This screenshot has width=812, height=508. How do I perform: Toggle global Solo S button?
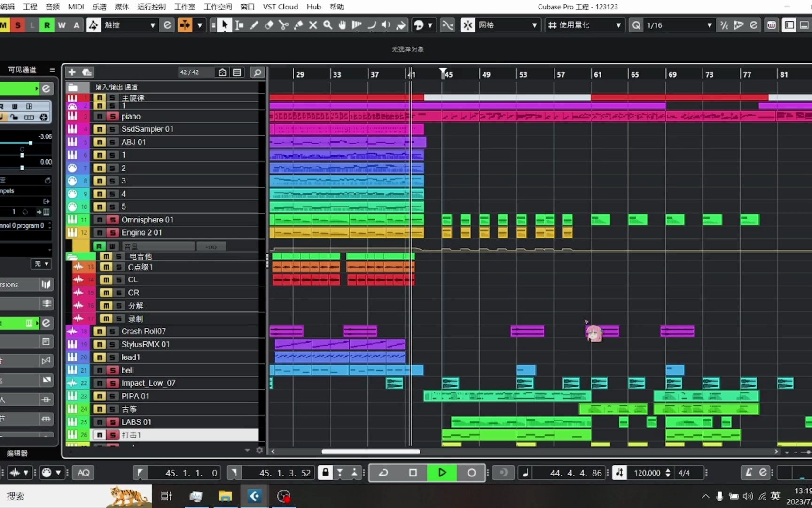click(x=18, y=25)
